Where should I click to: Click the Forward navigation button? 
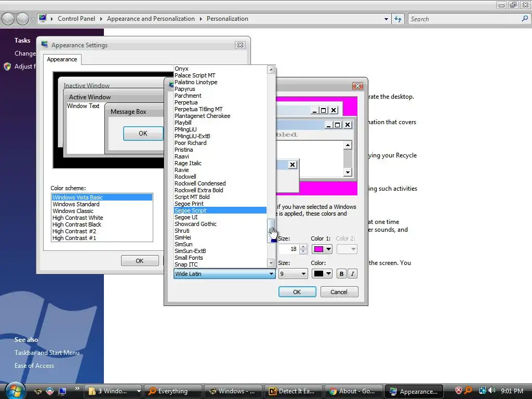(22, 19)
